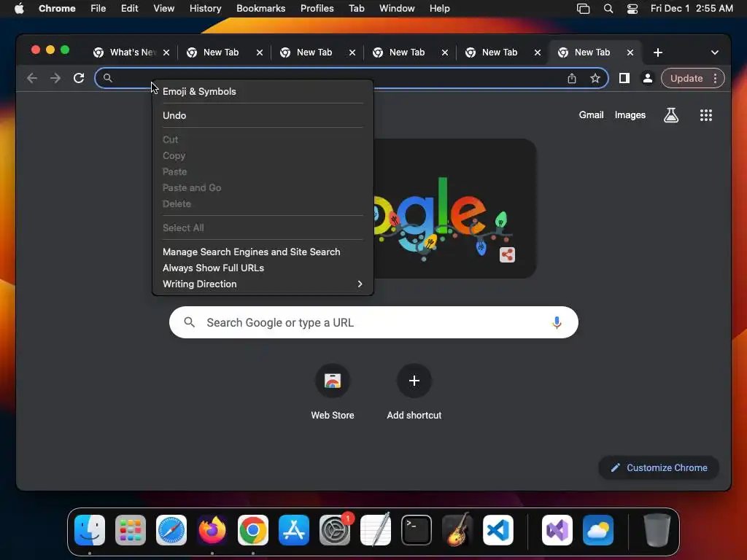Viewport: 747px width, 560px height.
Task: Reload the current page
Action: point(79,78)
